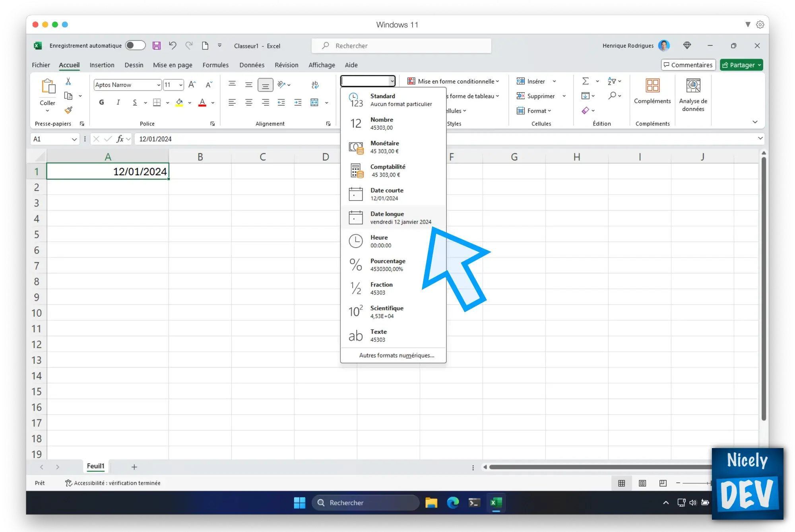Image resolution: width=795 pixels, height=532 pixels.
Task: Add a new sheet with plus
Action: coord(134,467)
